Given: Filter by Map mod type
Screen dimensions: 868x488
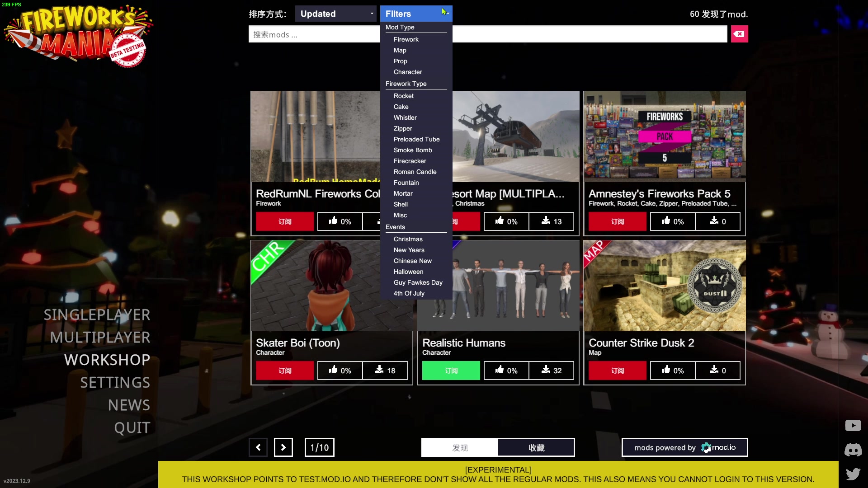Looking at the screenshot, I should pyautogui.click(x=400, y=50).
